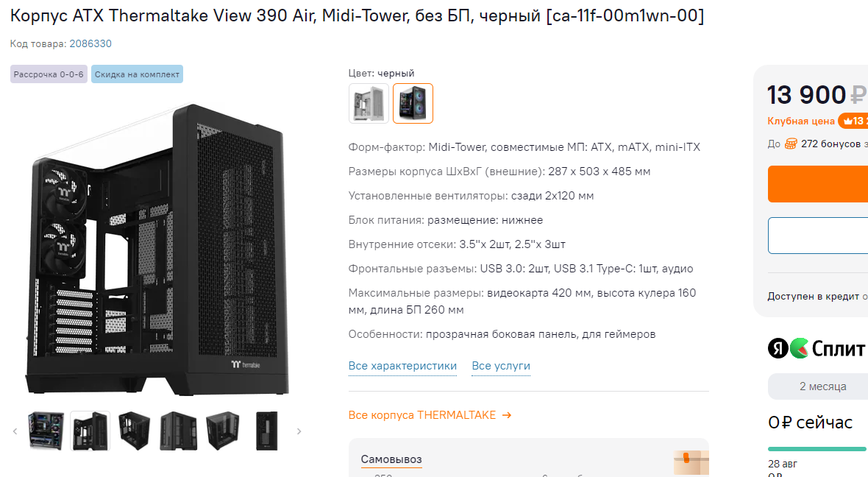The height and width of the screenshot is (477, 868).
Task: Open third thumbnail of angled case
Action: pos(134,431)
